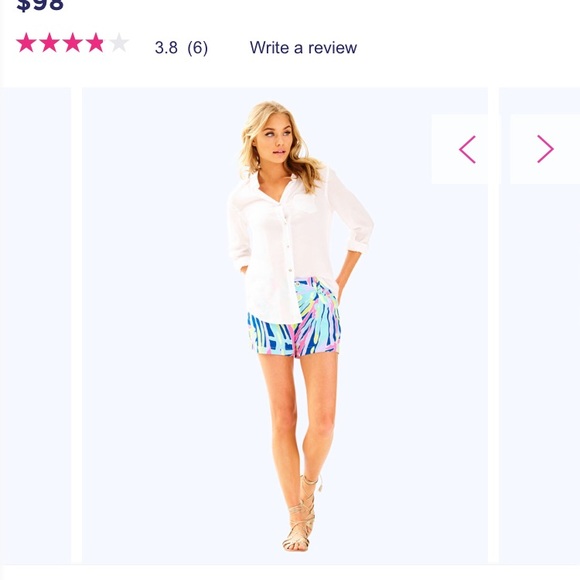This screenshot has height=580, width=580.
Task: Click the $98 price text
Action: pyautogui.click(x=40, y=5)
